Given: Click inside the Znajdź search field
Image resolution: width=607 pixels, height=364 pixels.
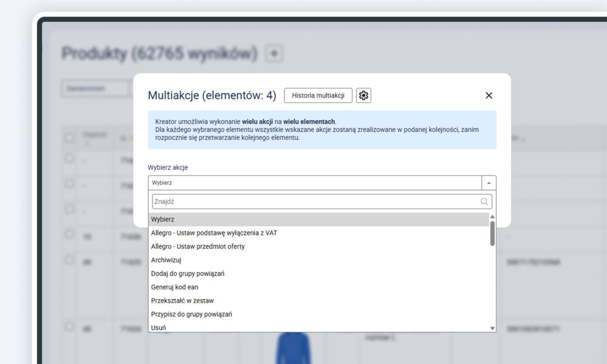Looking at the screenshot, I should point(273,201).
